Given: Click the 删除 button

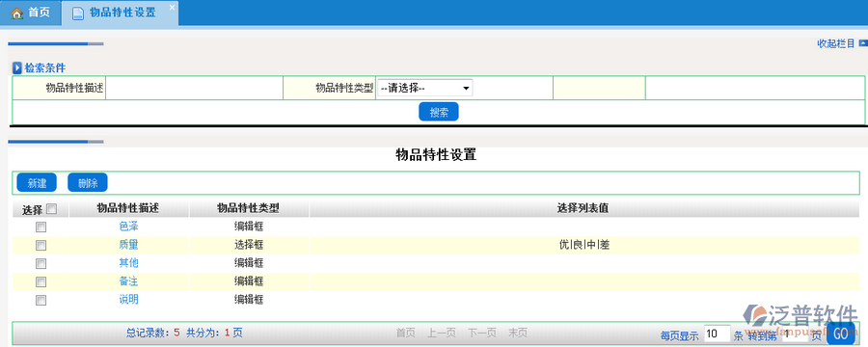Looking at the screenshot, I should [x=88, y=183].
